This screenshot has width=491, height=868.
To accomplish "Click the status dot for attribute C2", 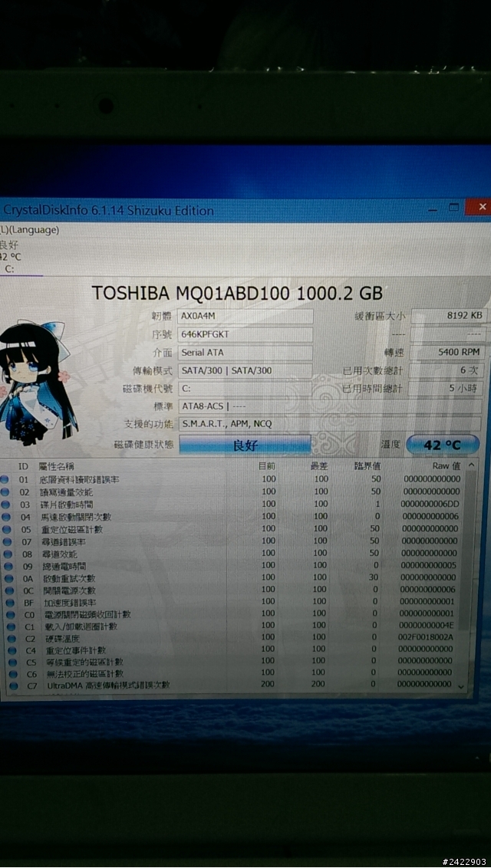I will tap(10, 639).
